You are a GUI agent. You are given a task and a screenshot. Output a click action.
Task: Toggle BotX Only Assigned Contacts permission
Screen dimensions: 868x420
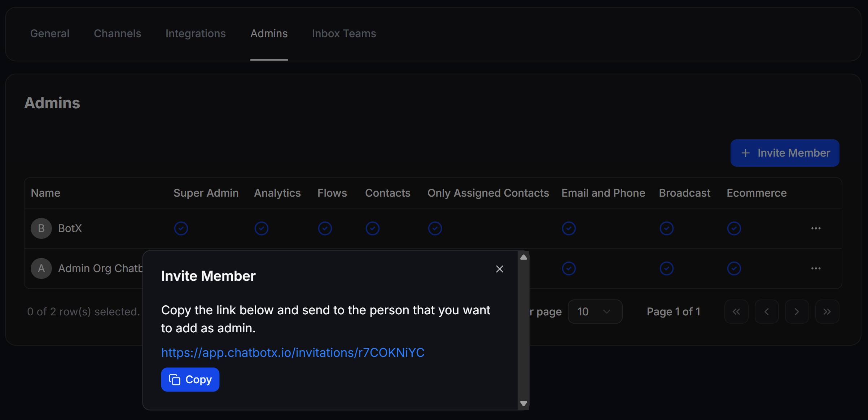coord(435,228)
